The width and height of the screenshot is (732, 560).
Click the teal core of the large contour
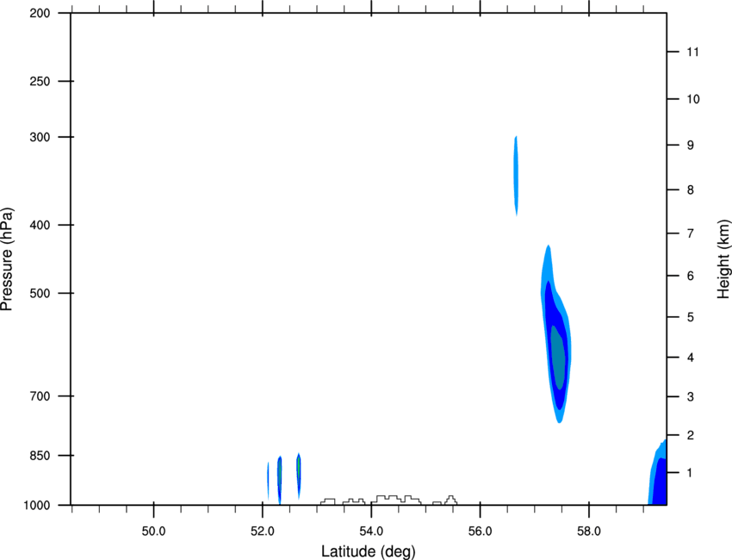(558, 358)
